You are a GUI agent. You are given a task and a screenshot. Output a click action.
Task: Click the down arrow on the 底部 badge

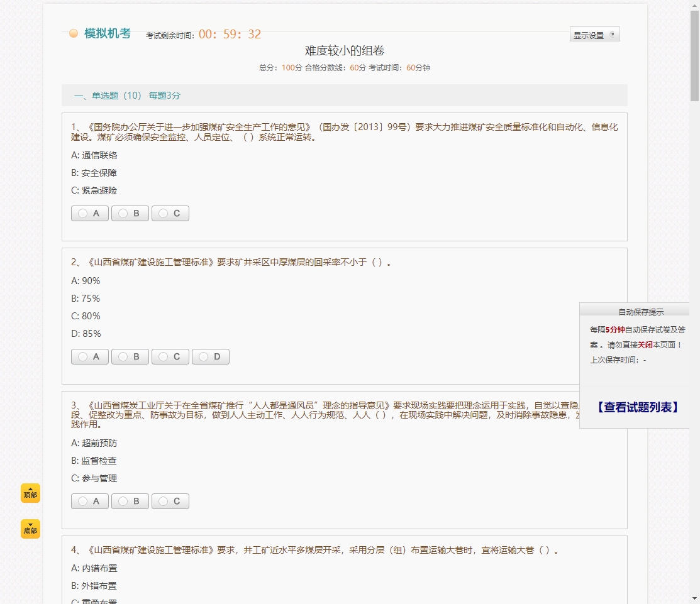[30, 523]
